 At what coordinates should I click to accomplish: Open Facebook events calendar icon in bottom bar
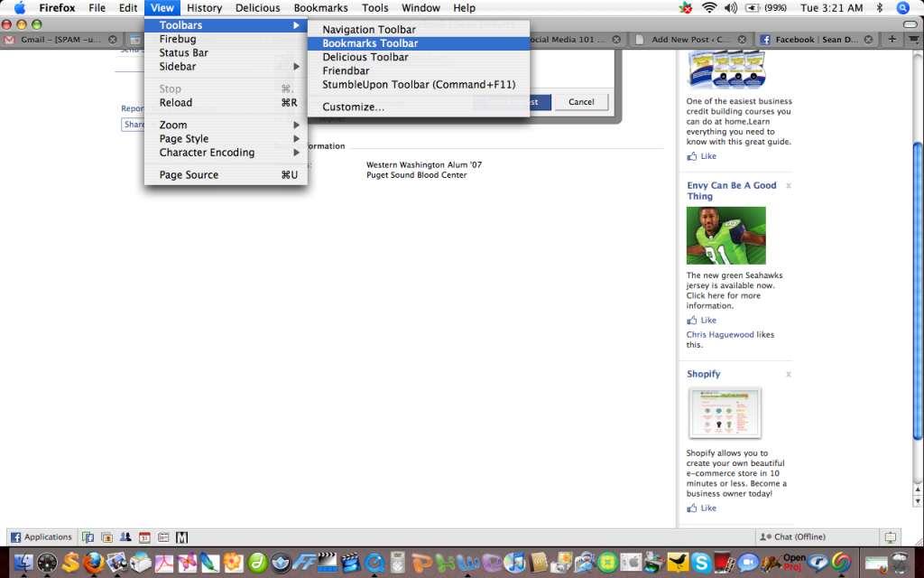144,537
